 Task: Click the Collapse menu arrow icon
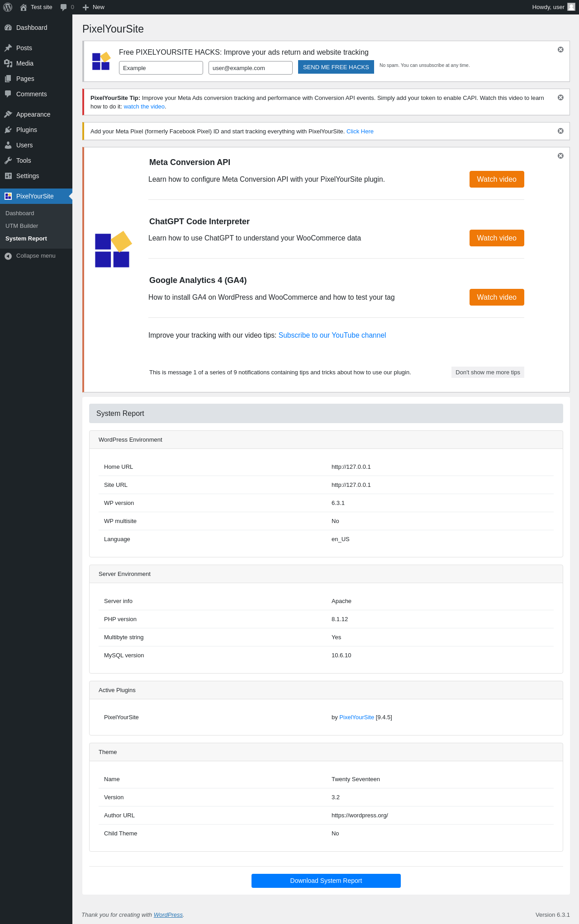[x=8, y=256]
